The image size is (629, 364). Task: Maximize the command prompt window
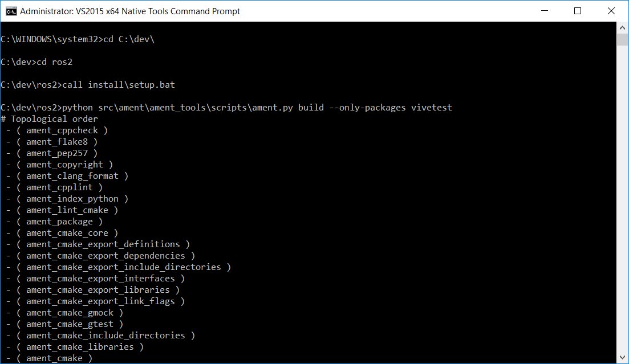pyautogui.click(x=578, y=11)
